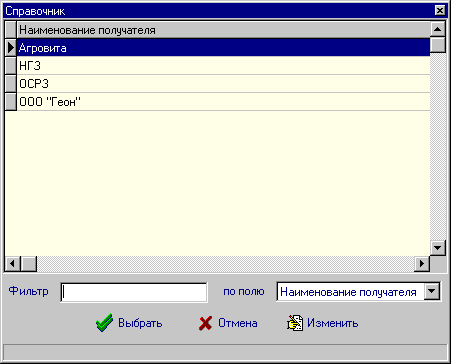451x364 pixels.
Task: Select the ООО "Геон" row
Action: coord(223,102)
